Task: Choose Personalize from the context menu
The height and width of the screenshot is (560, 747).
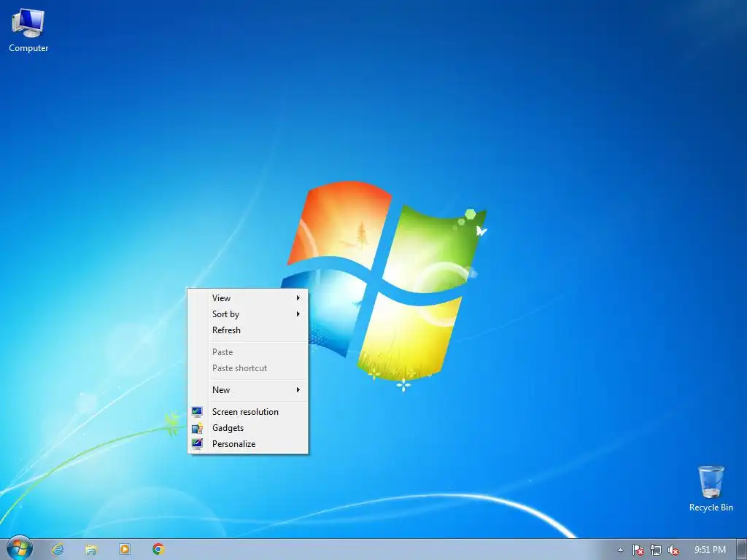Action: [248, 444]
